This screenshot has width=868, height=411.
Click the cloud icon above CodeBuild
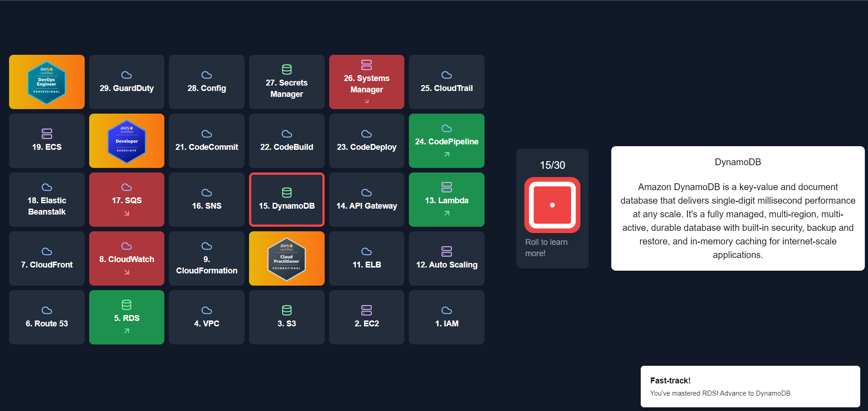(287, 134)
